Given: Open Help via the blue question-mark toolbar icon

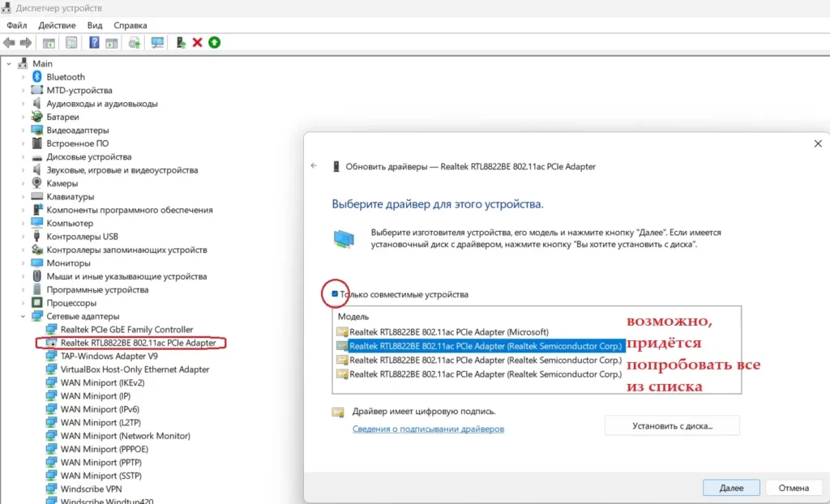Looking at the screenshot, I should point(94,43).
